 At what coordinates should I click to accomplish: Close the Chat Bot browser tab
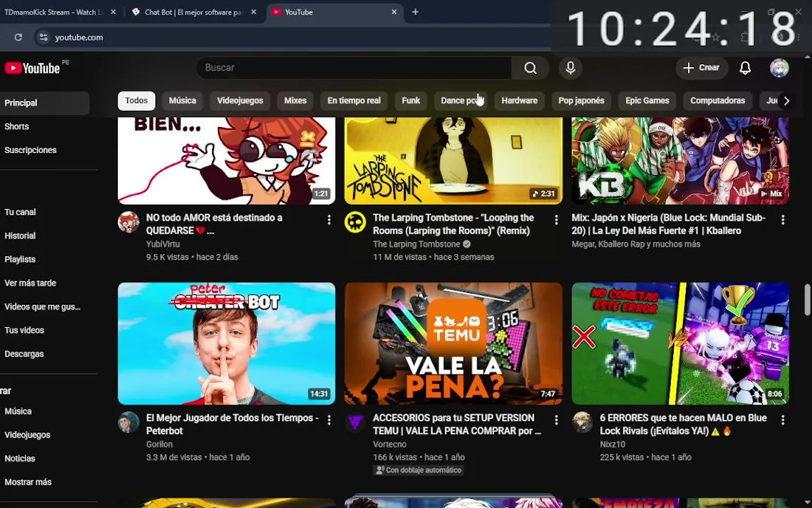tap(253, 12)
